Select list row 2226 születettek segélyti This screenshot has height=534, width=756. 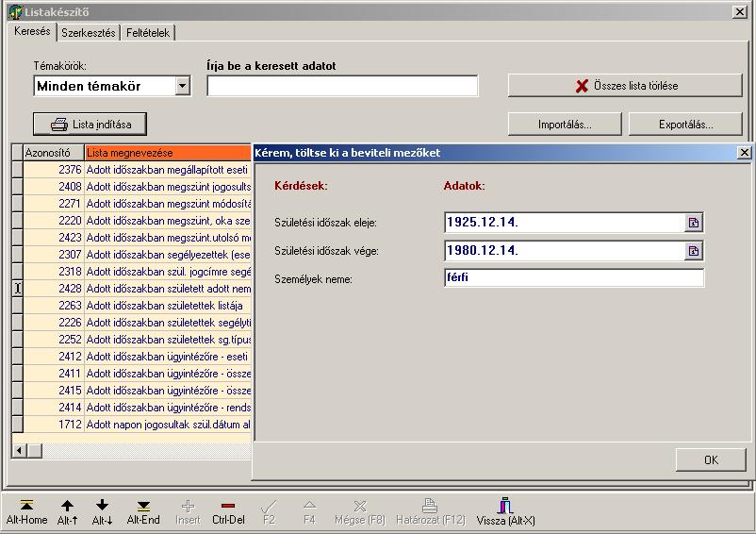click(x=137, y=323)
